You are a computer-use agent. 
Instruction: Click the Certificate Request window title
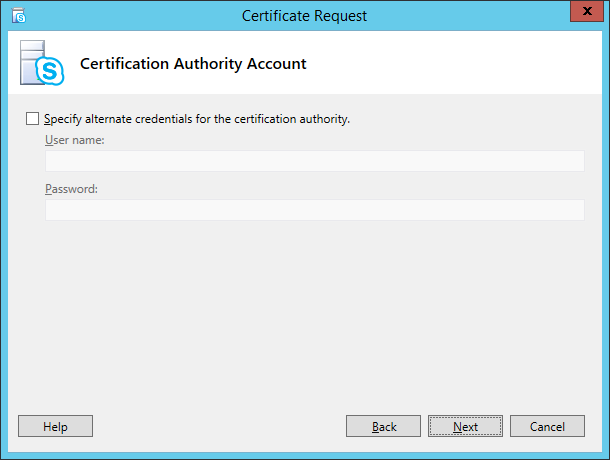(x=304, y=16)
